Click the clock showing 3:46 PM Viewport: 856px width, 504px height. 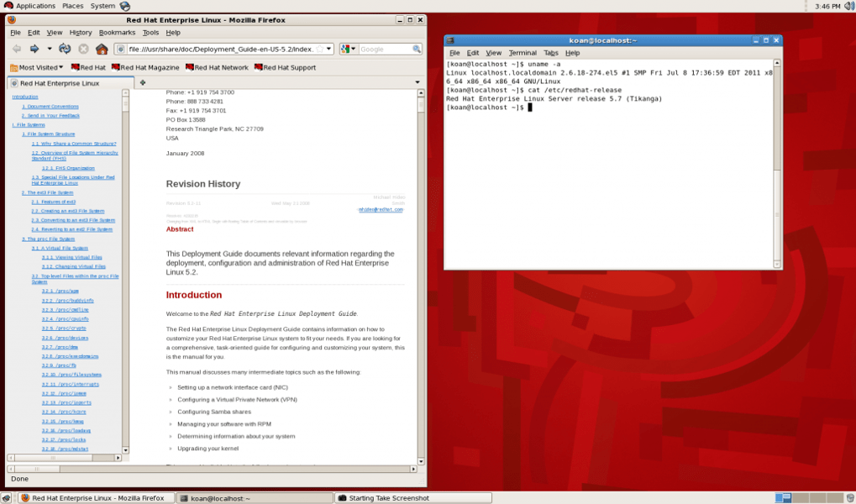[827, 7]
